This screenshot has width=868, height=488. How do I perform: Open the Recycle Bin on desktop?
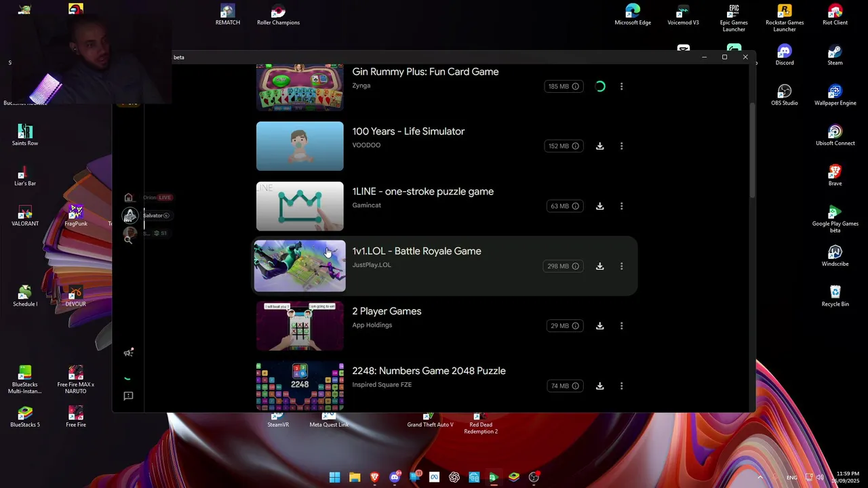click(x=835, y=296)
